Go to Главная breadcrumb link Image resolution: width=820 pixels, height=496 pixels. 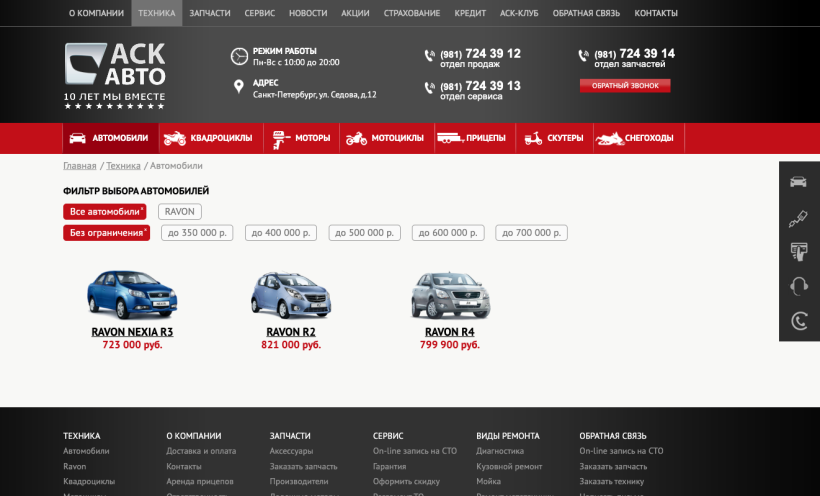(79, 166)
